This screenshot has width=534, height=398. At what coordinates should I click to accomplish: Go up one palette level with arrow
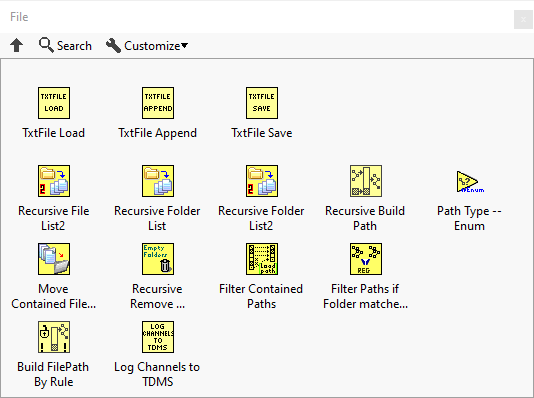(x=16, y=45)
